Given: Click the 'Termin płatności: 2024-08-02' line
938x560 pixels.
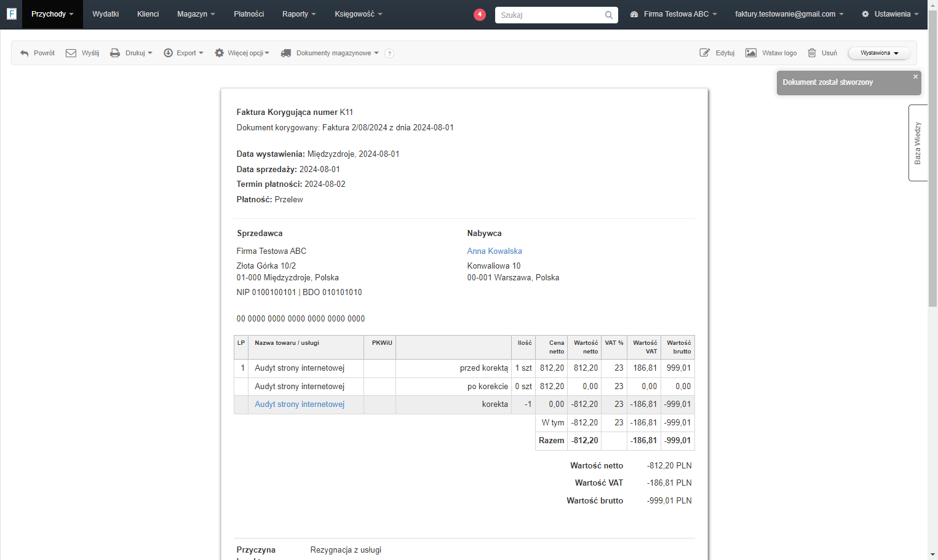Looking at the screenshot, I should (x=291, y=184).
